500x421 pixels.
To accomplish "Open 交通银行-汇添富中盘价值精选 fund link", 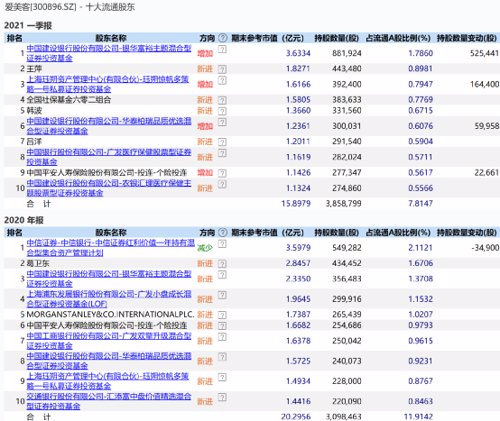I will coord(109,401).
